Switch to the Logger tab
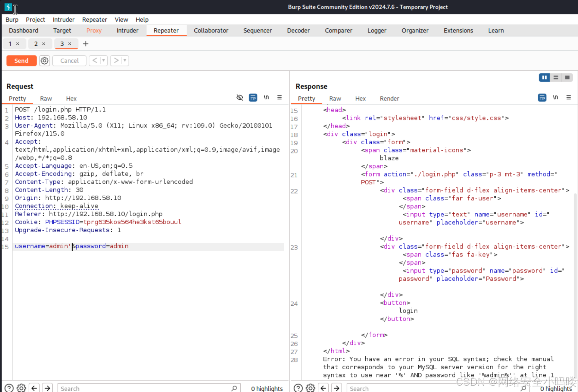 click(x=377, y=31)
